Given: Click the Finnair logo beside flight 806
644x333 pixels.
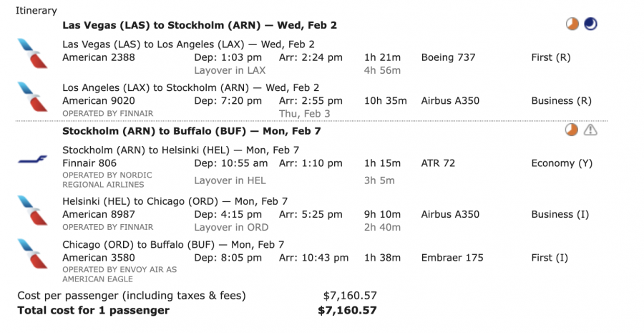Looking at the screenshot, I should point(32,160).
